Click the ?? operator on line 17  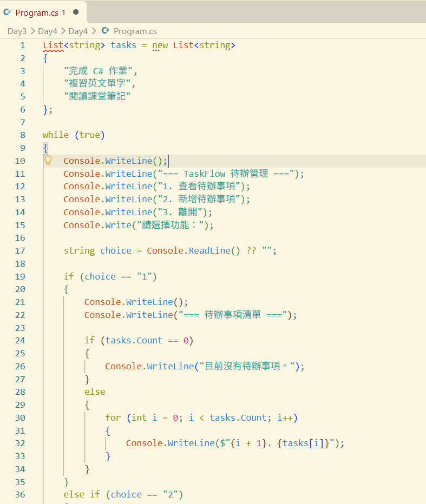click(251, 251)
